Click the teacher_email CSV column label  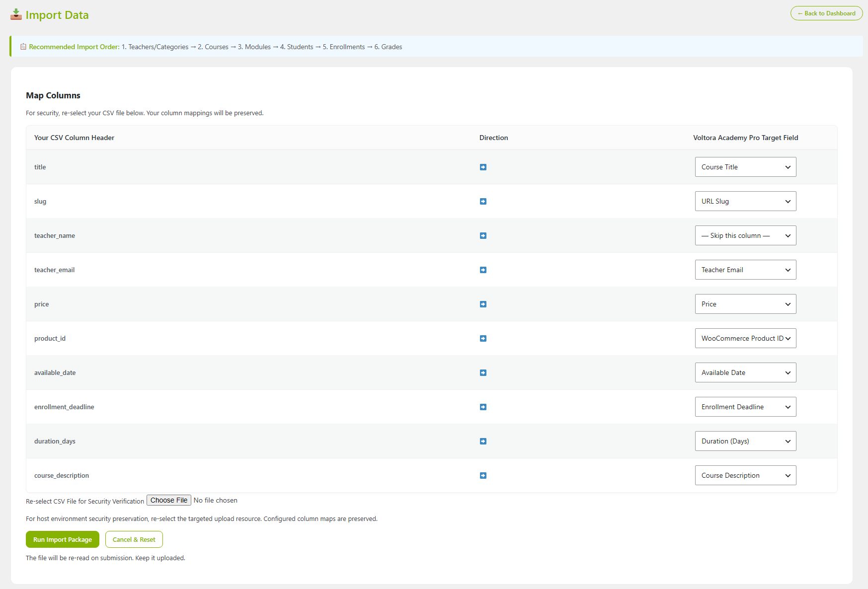tap(54, 270)
